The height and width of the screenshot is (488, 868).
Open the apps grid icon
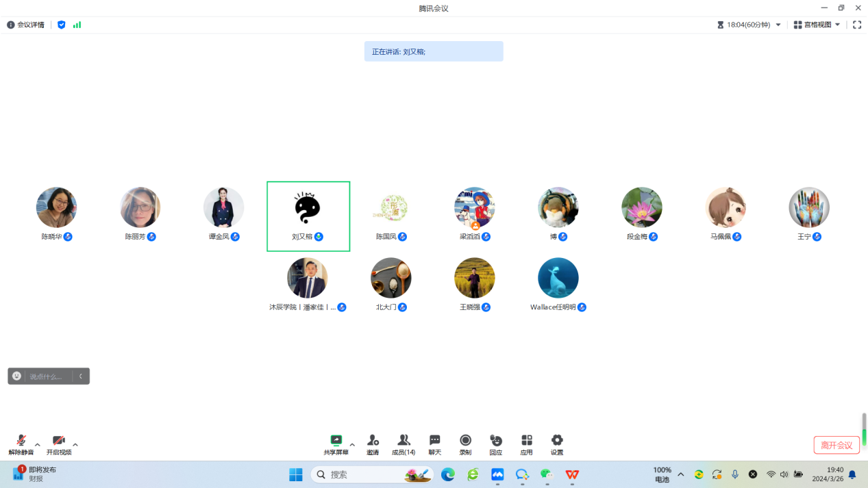[526, 441]
